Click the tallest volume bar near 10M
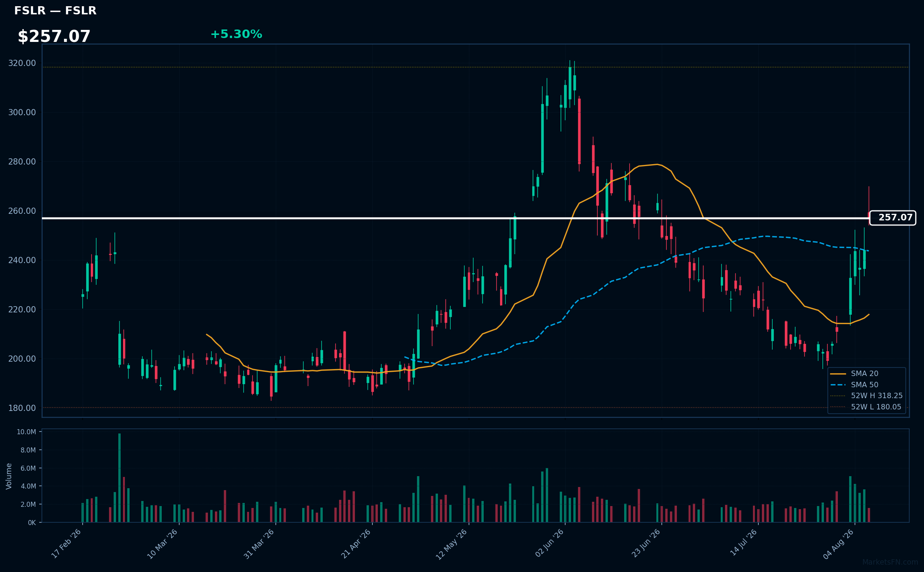Viewport: 924px width, 572px height. pos(119,478)
